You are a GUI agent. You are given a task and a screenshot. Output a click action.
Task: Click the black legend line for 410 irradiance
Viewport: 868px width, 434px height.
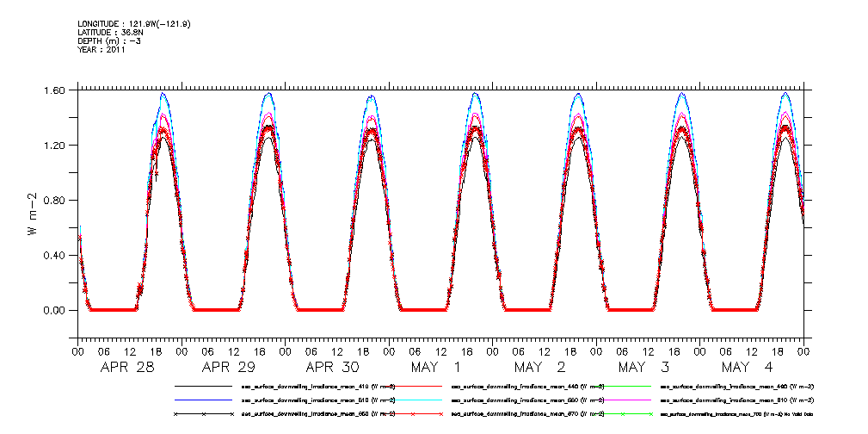pyautogui.click(x=205, y=387)
